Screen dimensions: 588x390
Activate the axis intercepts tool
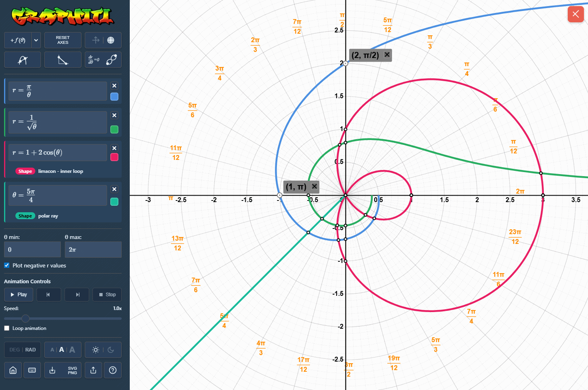(63, 60)
